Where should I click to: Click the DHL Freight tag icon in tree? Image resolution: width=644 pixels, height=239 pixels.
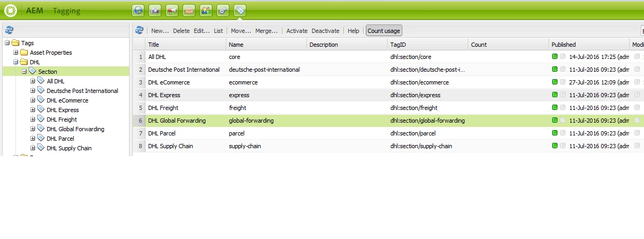(41, 119)
